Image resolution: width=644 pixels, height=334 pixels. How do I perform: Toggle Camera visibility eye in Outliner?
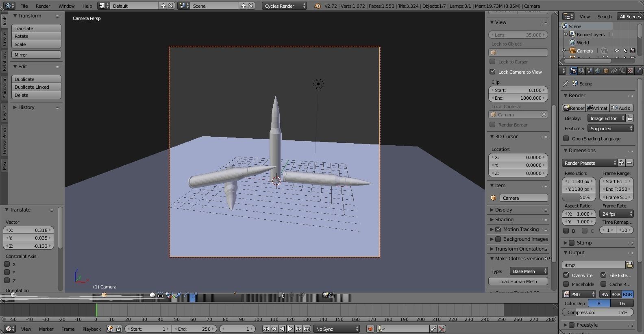pos(617,50)
